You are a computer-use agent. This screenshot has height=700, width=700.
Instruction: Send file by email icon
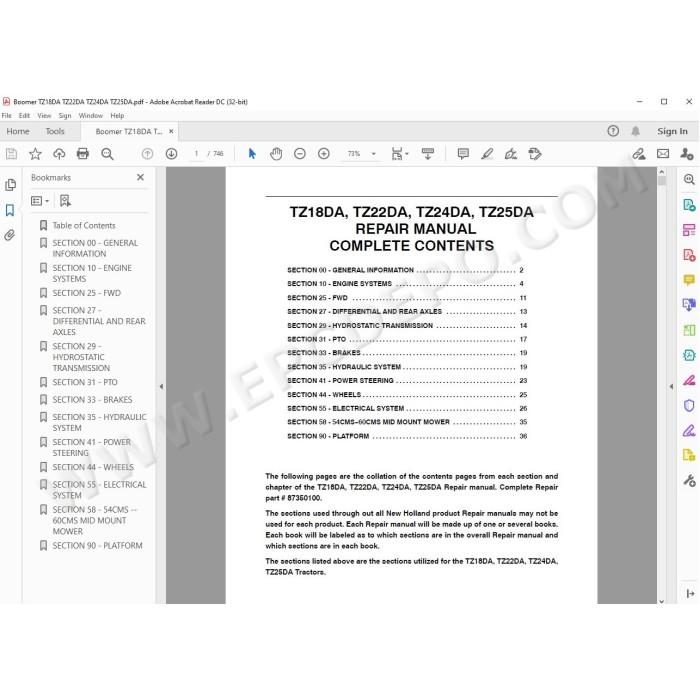pyautogui.click(x=663, y=154)
